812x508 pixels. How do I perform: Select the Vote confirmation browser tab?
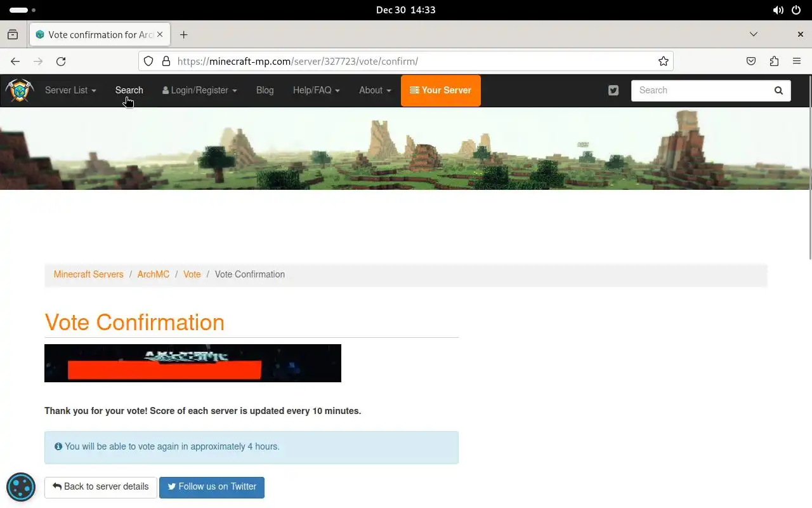(100, 34)
